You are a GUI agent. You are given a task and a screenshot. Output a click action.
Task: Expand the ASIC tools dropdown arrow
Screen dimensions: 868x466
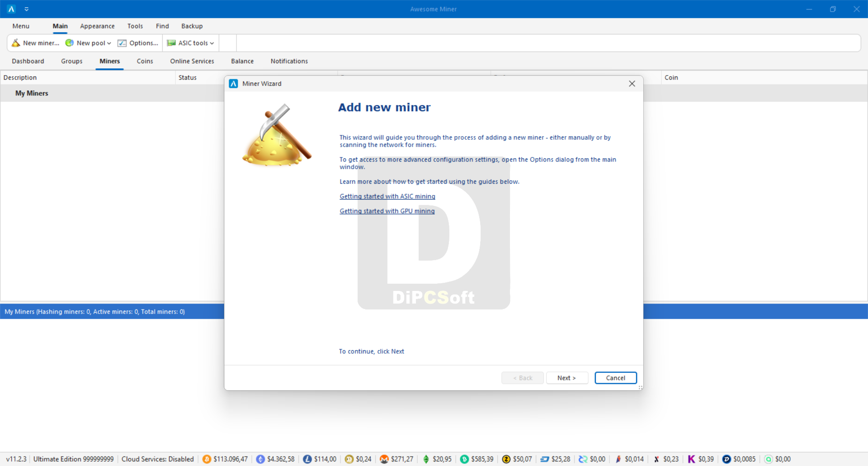(x=212, y=43)
